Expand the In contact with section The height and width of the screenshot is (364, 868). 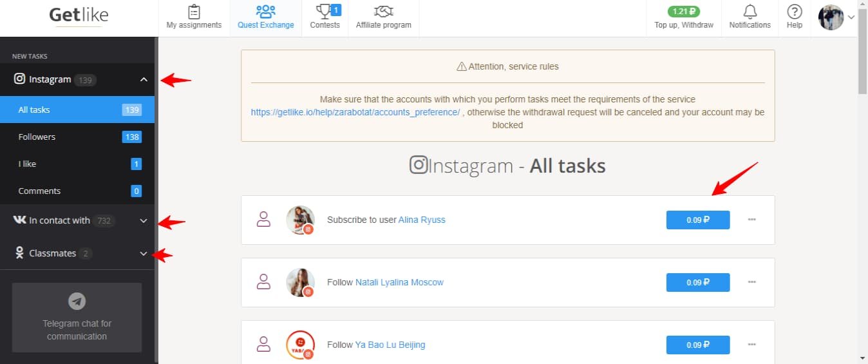pyautogui.click(x=77, y=220)
